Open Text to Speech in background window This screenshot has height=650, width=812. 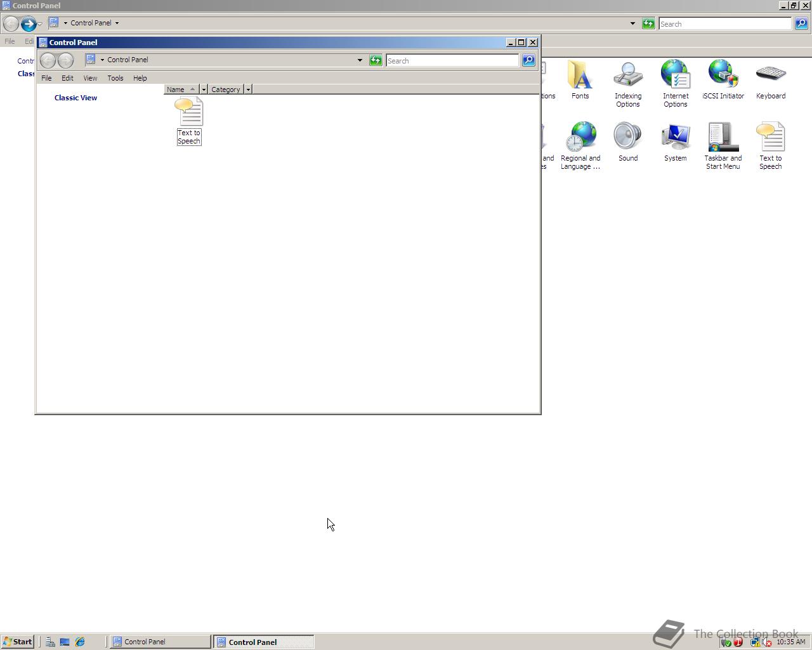pyautogui.click(x=771, y=146)
